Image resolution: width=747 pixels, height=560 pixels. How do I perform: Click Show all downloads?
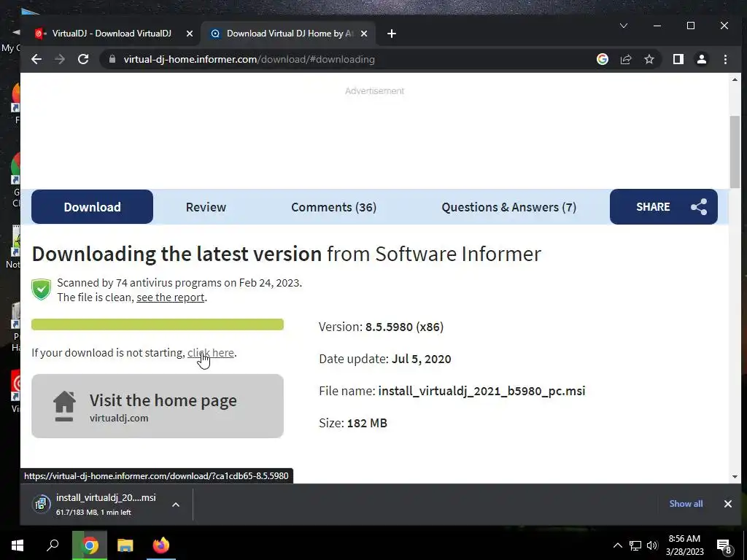(686, 504)
